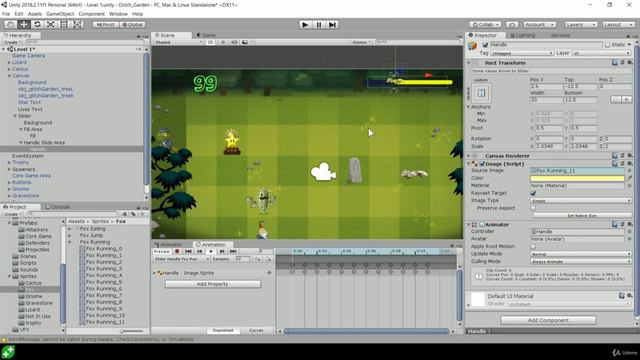Screen dimensions: 640x360
Task: Click the camera gizmo in Scene view
Action: 324,171
